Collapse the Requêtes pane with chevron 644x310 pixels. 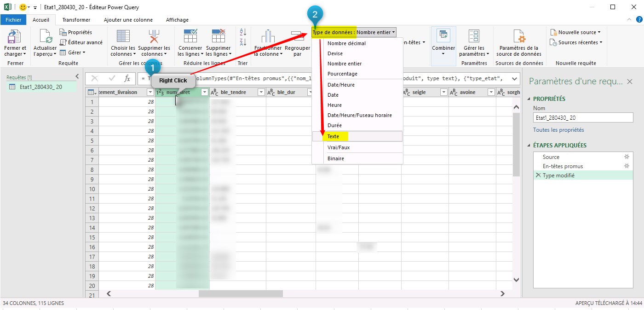77,76
